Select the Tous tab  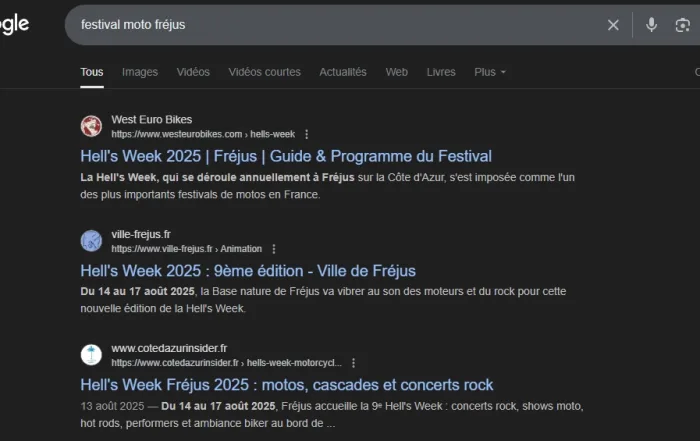point(92,72)
